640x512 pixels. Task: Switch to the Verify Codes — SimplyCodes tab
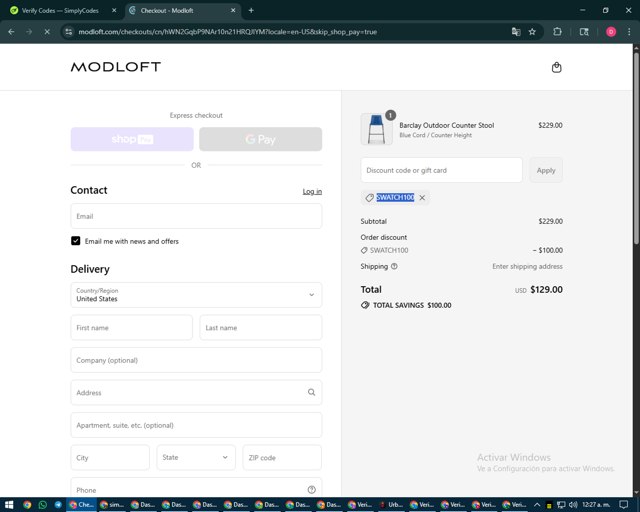click(x=60, y=11)
